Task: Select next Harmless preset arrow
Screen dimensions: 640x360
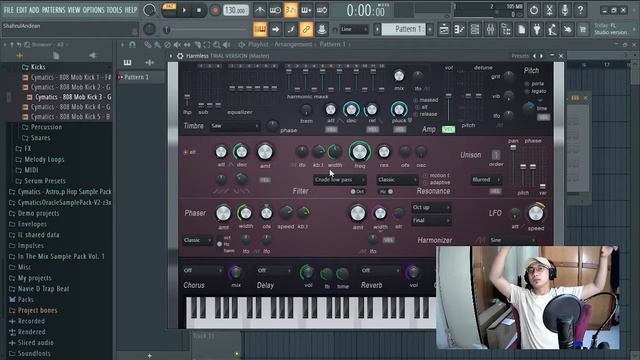Action: [x=541, y=56]
